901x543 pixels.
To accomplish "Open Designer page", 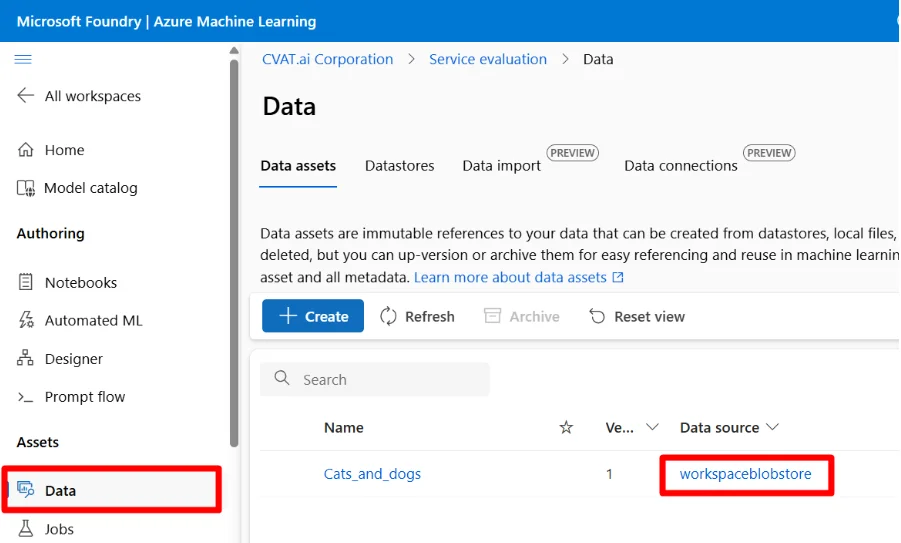I will [x=74, y=359].
